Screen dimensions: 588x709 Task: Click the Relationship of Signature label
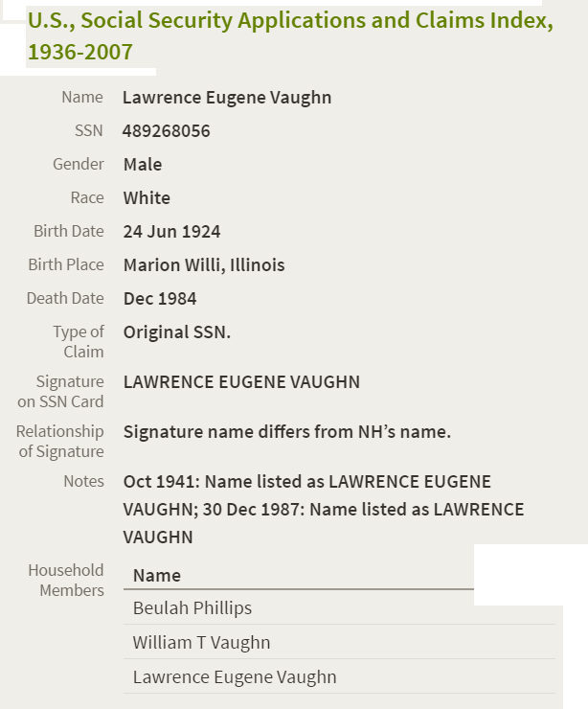coord(60,442)
